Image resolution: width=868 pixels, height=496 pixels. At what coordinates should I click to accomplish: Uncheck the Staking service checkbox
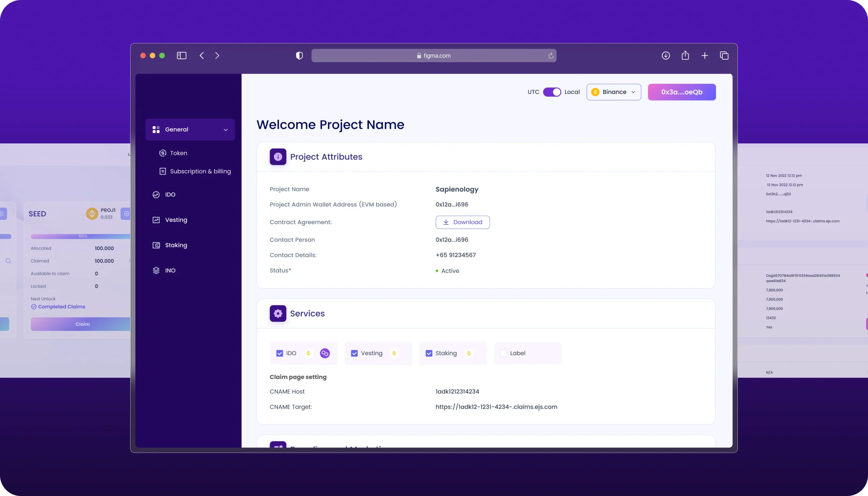(429, 353)
